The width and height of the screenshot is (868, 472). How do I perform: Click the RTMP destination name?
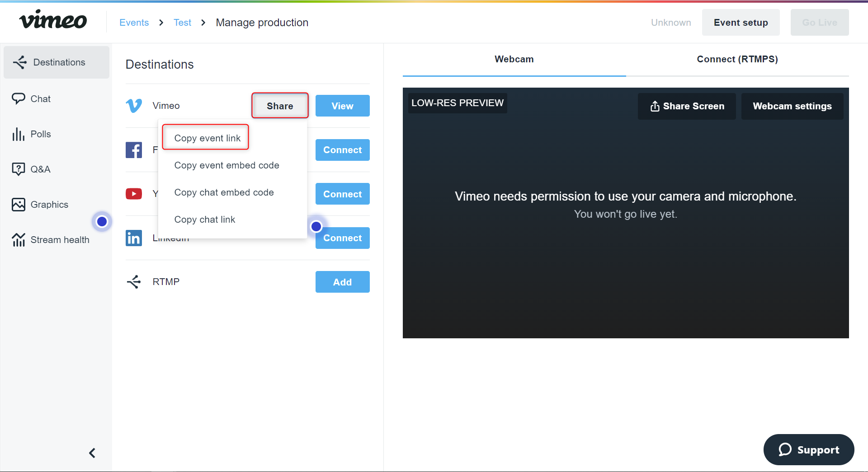(166, 282)
